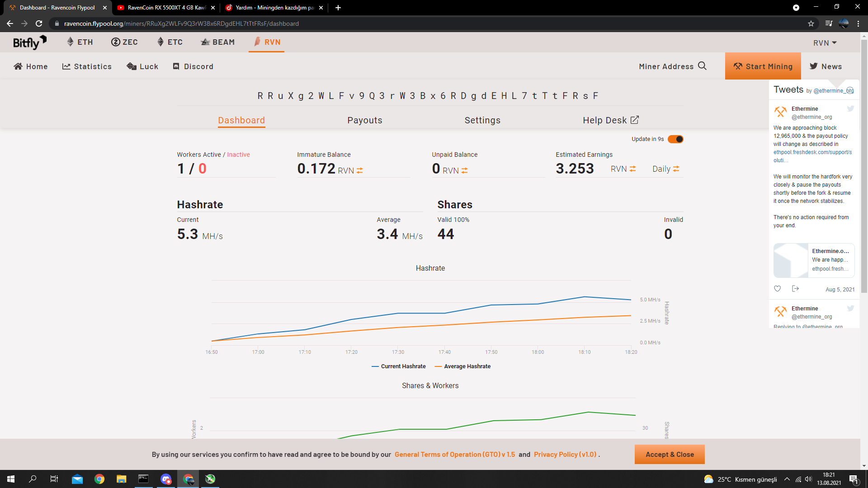Open the browser media control icon
This screenshot has height=488, width=868.
coord(828,23)
